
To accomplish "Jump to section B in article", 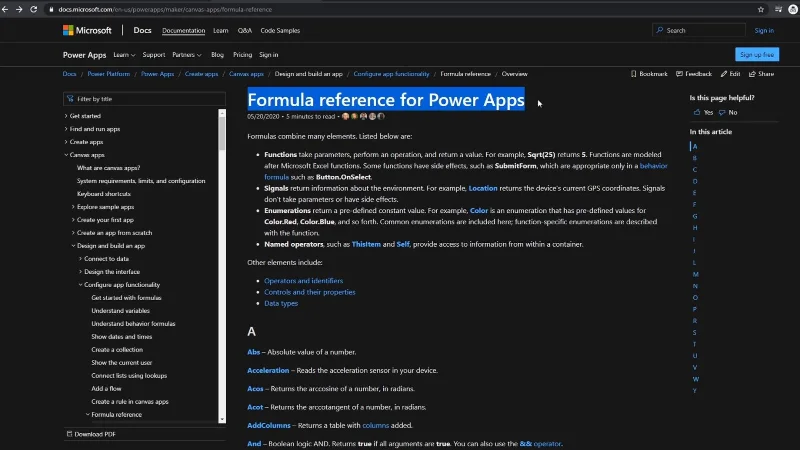I will 694,158.
